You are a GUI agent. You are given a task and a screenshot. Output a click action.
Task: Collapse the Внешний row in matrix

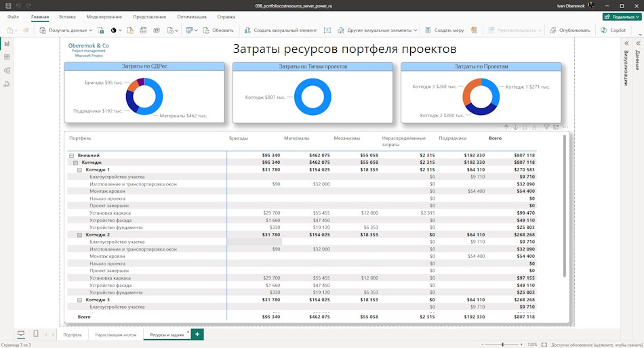click(x=71, y=156)
